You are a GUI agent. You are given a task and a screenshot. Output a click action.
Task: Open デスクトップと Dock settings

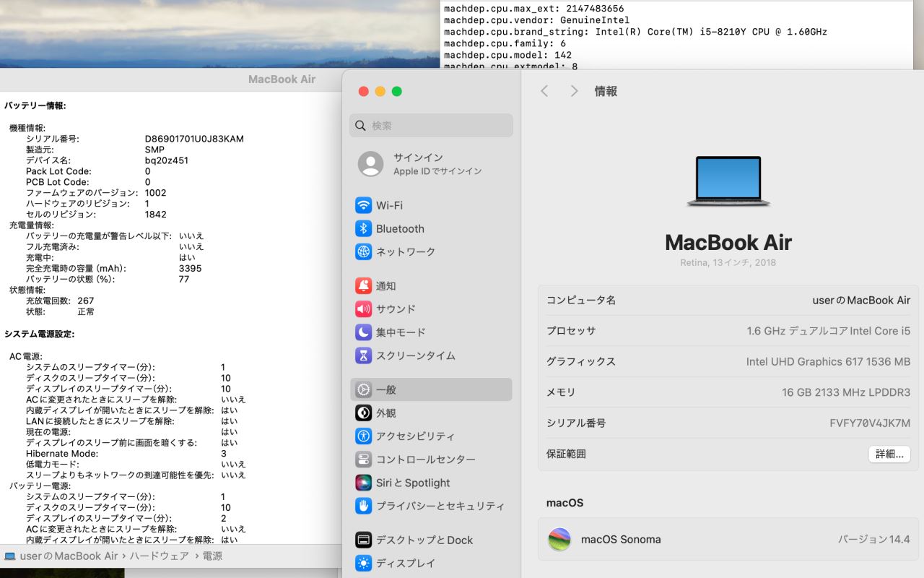424,540
